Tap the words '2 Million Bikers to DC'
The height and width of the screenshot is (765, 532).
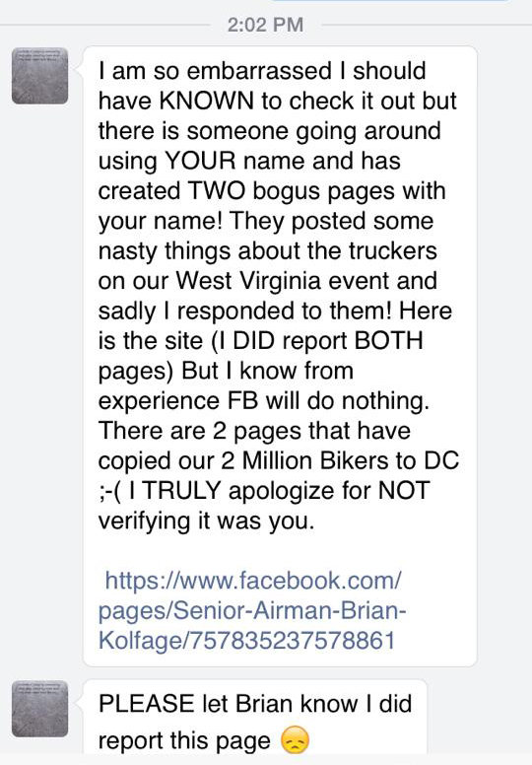340,460
